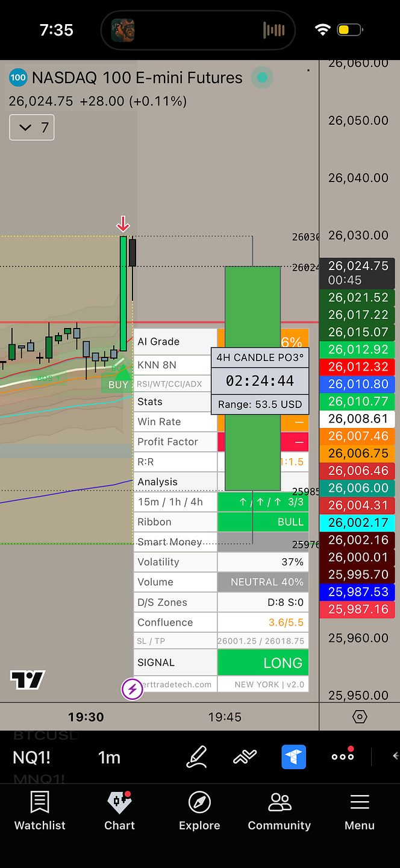Open the indicators icon in bottom toolbar
The width and height of the screenshot is (400, 868).
(245, 757)
